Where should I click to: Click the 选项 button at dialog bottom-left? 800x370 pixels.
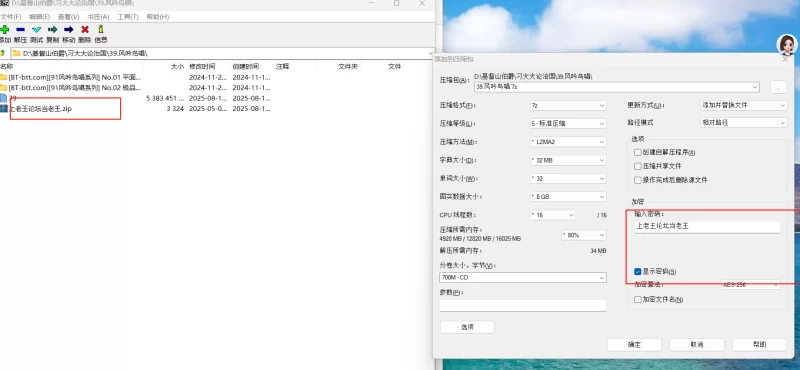467,327
